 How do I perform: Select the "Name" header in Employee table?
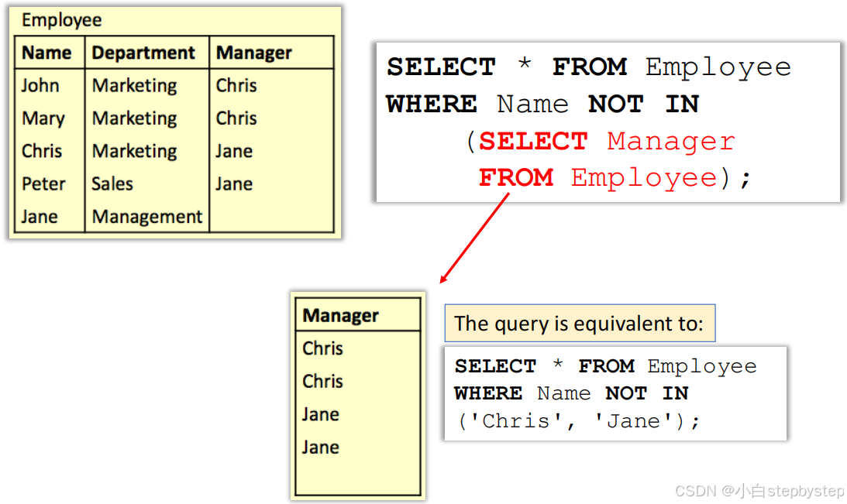46,53
